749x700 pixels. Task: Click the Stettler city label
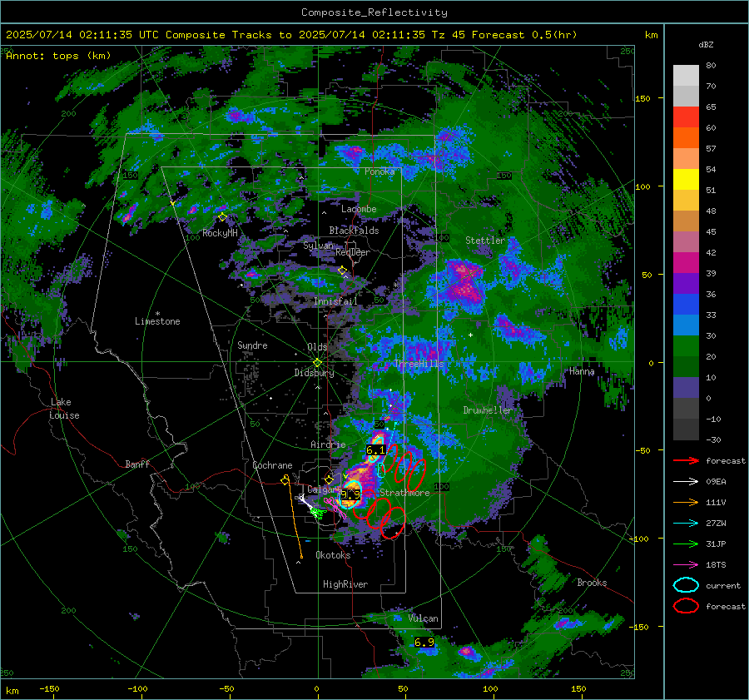coord(485,241)
